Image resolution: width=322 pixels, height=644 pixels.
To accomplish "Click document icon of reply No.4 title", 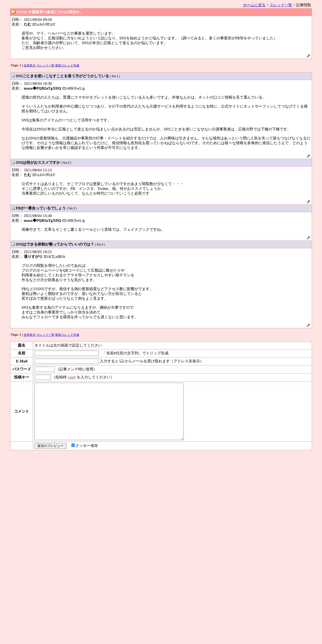I will (x=13, y=244).
